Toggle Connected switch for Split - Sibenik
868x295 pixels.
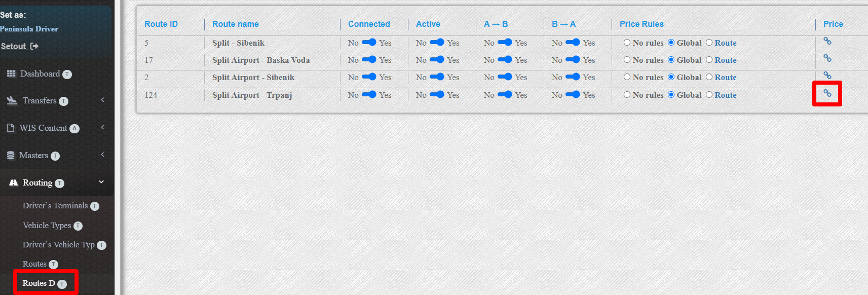coord(369,43)
